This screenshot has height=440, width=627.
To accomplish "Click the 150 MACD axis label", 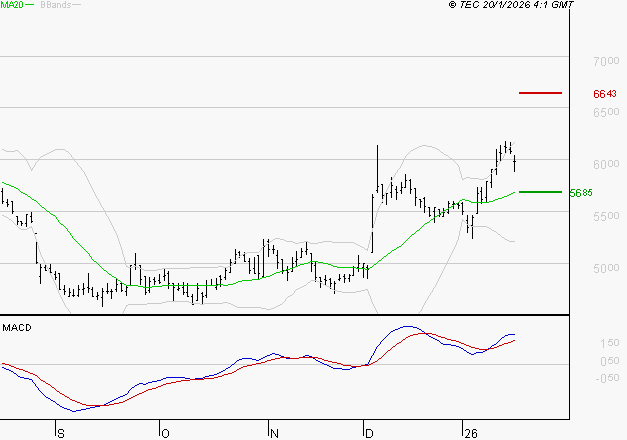I will click(x=610, y=343).
